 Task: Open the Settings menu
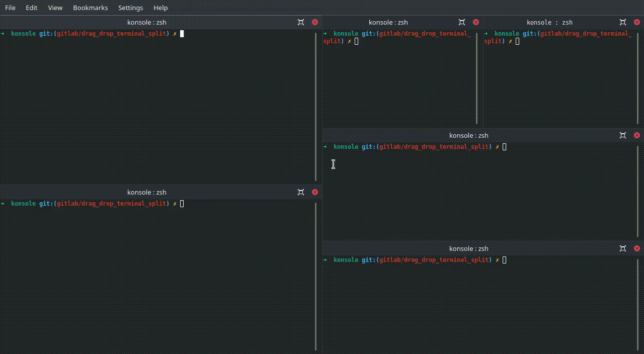131,8
